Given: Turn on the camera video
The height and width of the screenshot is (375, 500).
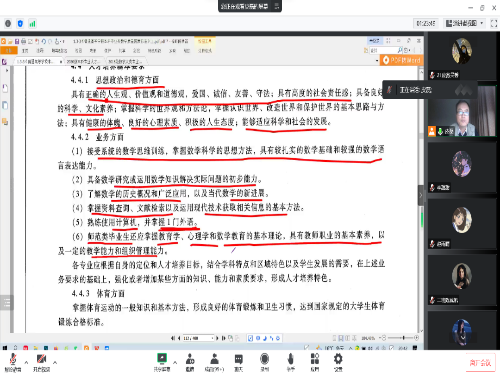Looking at the screenshot, I should pyautogui.click(x=41, y=362).
